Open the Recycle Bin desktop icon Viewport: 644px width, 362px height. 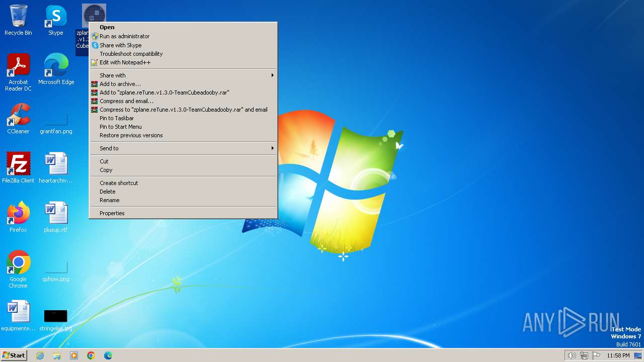[18, 20]
